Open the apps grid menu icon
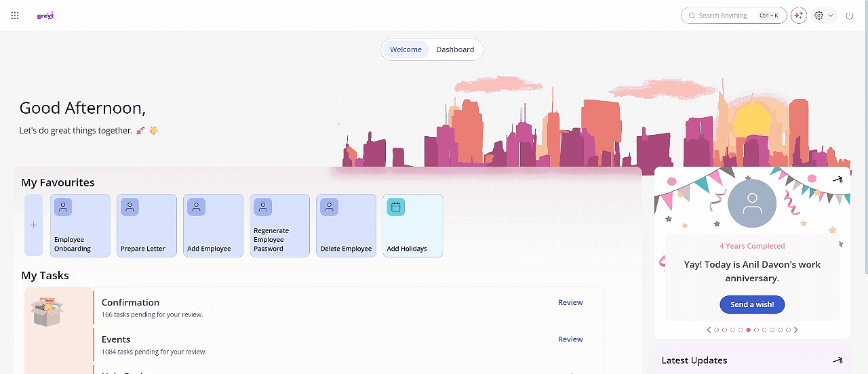The height and width of the screenshot is (374, 868). [15, 16]
